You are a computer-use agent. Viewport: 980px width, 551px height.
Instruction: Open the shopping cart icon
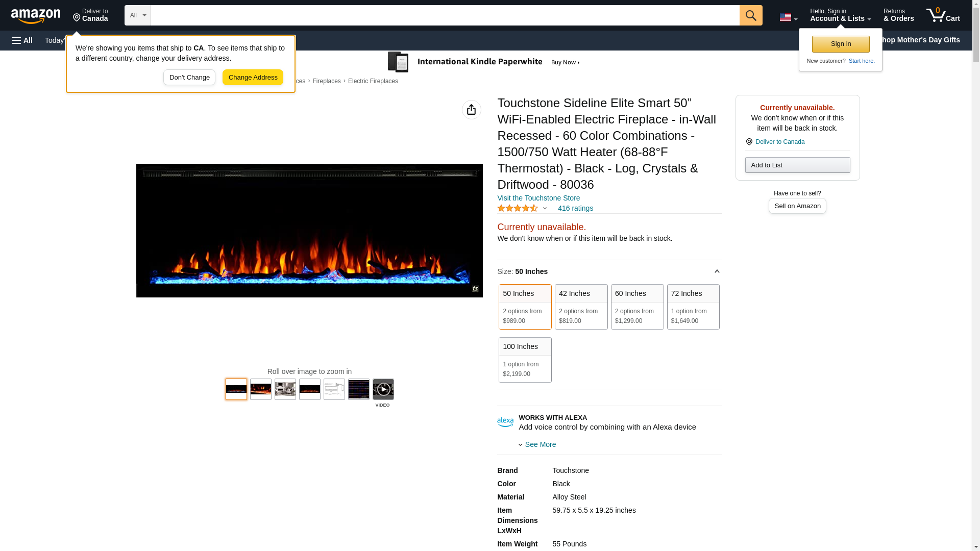(x=943, y=15)
